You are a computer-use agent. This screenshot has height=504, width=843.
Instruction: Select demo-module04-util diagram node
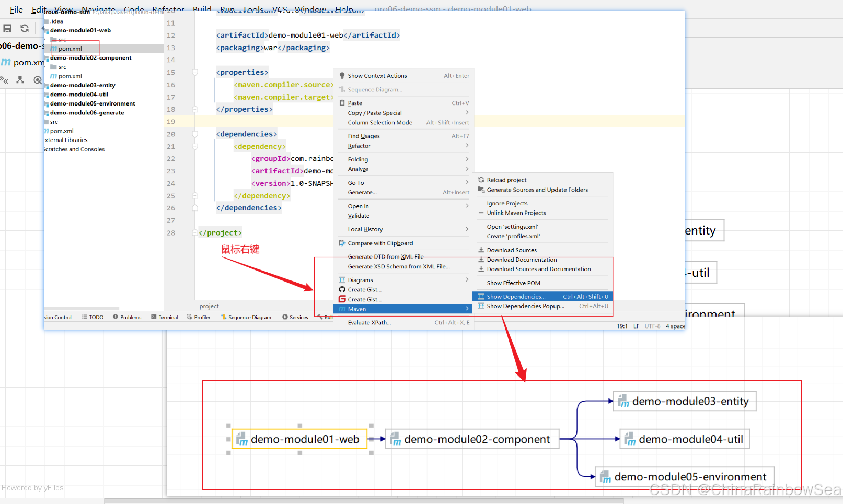point(685,439)
